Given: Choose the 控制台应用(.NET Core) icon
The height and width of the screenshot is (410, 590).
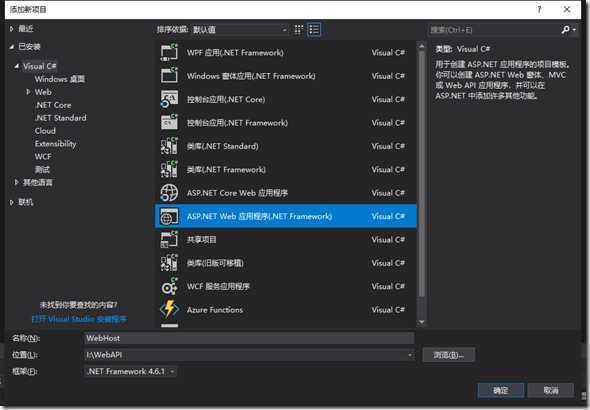Looking at the screenshot, I should [169, 99].
